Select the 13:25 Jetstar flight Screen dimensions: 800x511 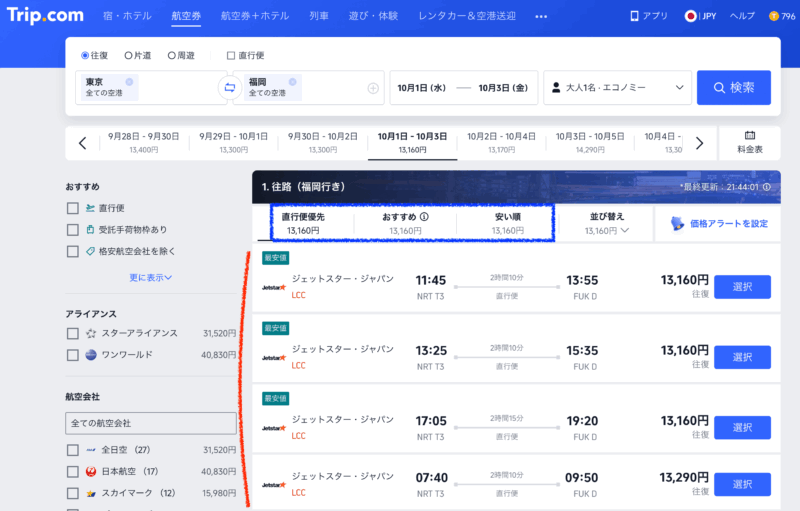click(742, 357)
